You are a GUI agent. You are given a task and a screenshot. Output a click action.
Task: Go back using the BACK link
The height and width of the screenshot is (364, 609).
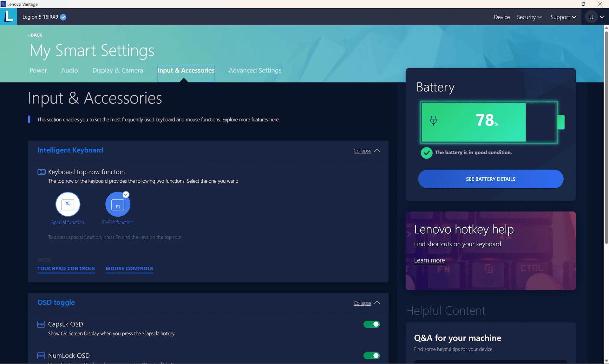click(x=35, y=35)
